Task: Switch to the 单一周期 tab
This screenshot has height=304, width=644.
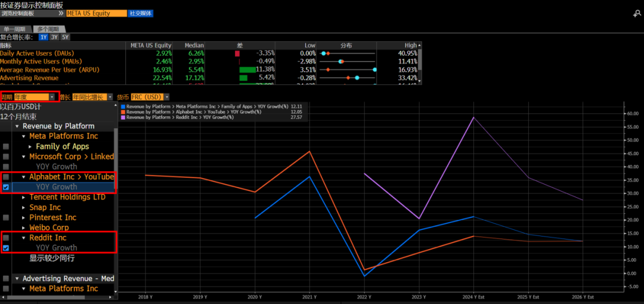Action: 15,29
